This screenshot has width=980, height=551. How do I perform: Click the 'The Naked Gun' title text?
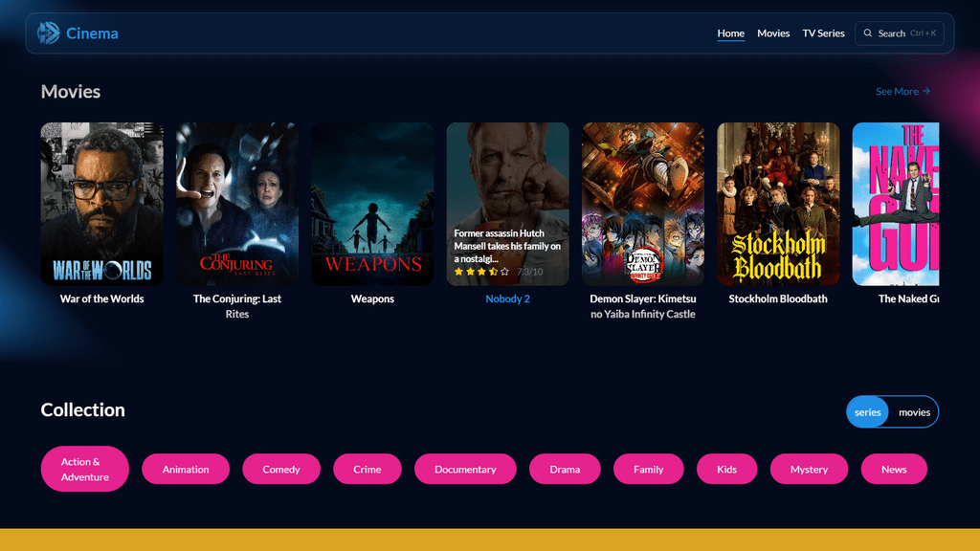pos(908,298)
